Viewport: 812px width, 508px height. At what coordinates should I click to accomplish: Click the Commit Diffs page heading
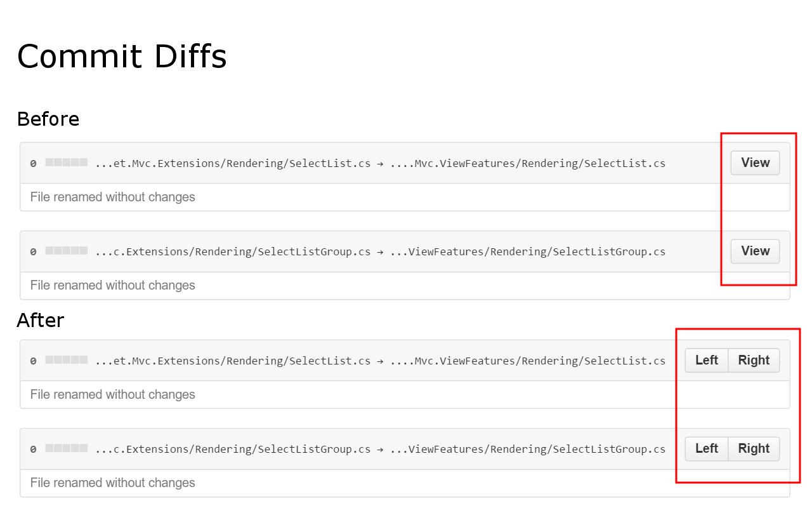coord(122,56)
